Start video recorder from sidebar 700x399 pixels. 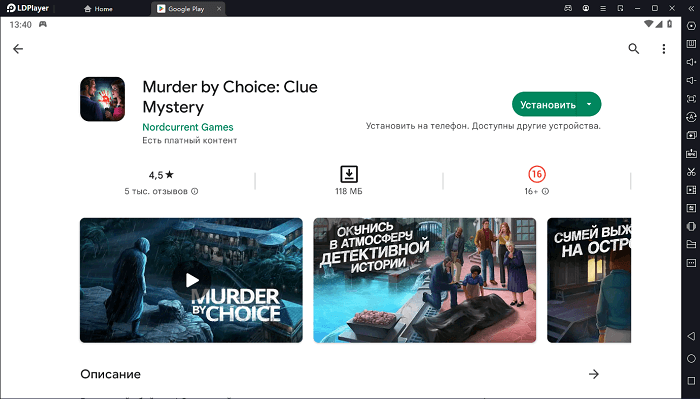point(691,190)
